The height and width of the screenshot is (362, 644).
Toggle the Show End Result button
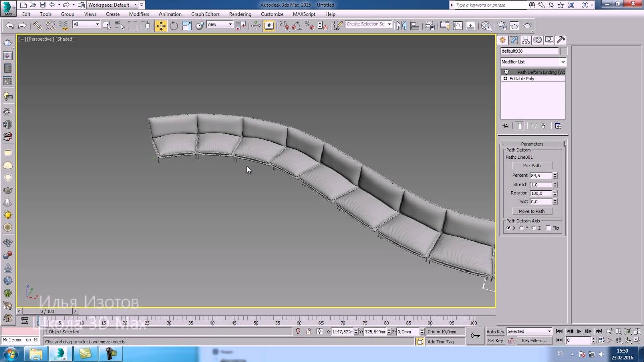(520, 126)
